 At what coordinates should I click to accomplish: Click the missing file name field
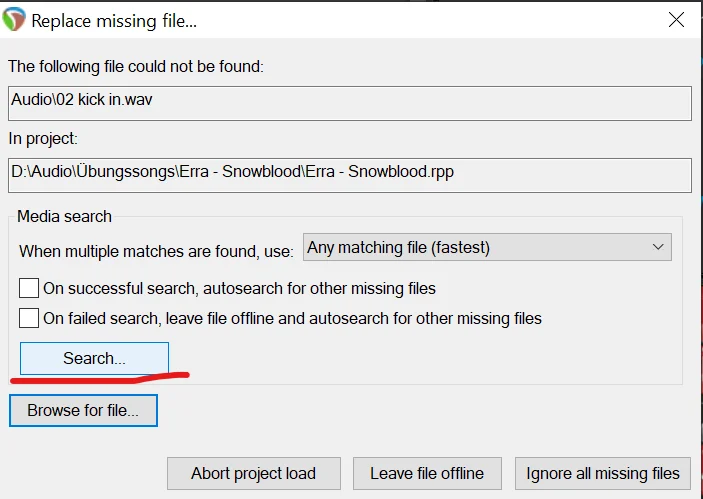click(x=350, y=103)
